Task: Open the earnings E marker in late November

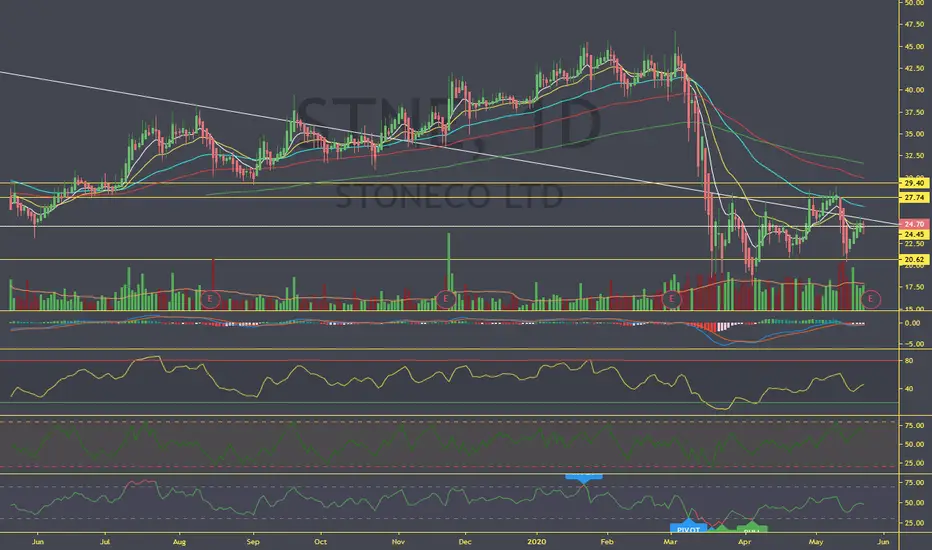Action: [x=446, y=299]
